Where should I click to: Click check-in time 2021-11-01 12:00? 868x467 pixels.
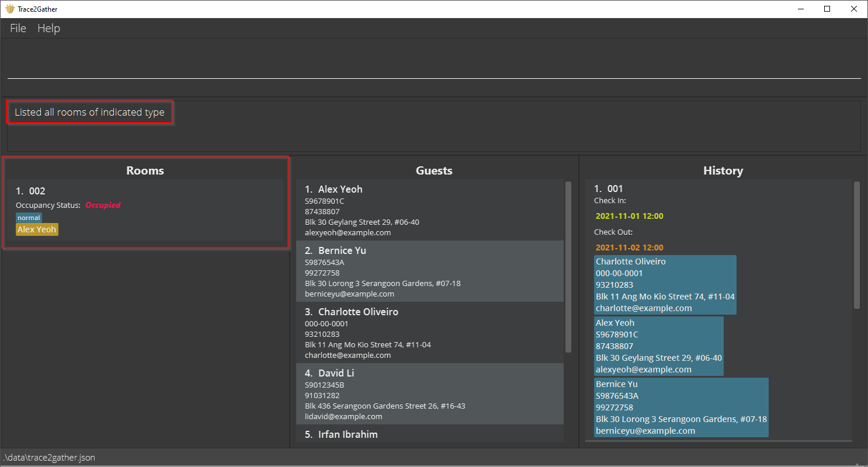click(x=629, y=216)
